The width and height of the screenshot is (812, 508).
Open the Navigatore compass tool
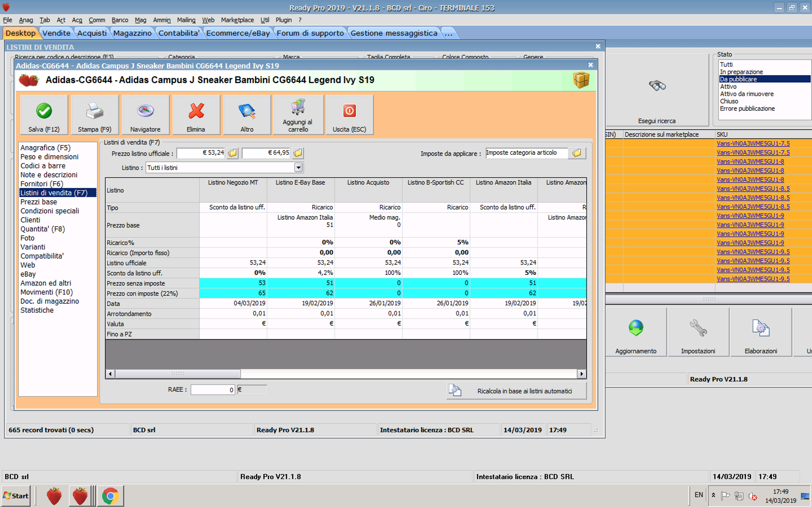(x=145, y=115)
